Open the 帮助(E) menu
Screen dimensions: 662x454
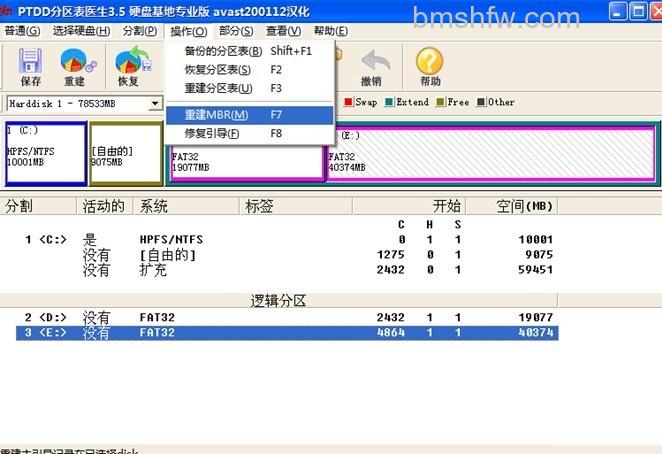pos(331,31)
